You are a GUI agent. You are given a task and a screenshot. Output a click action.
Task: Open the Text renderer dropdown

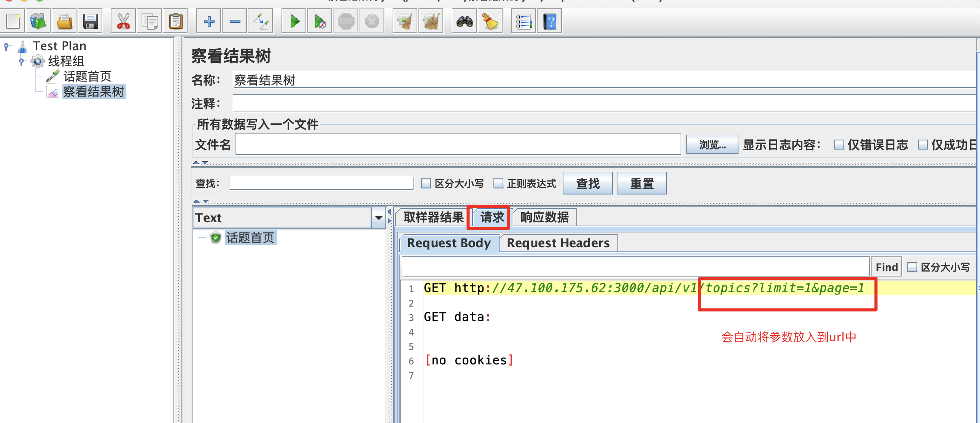point(379,218)
